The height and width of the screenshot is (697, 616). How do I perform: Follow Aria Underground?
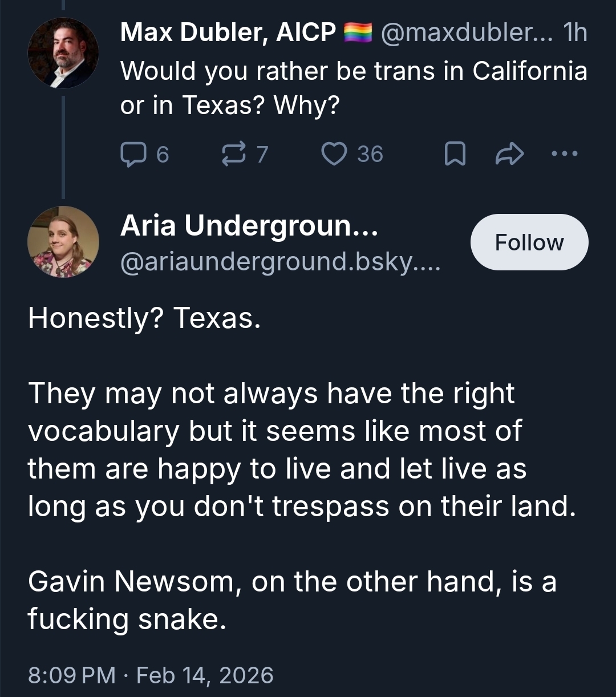pos(529,242)
